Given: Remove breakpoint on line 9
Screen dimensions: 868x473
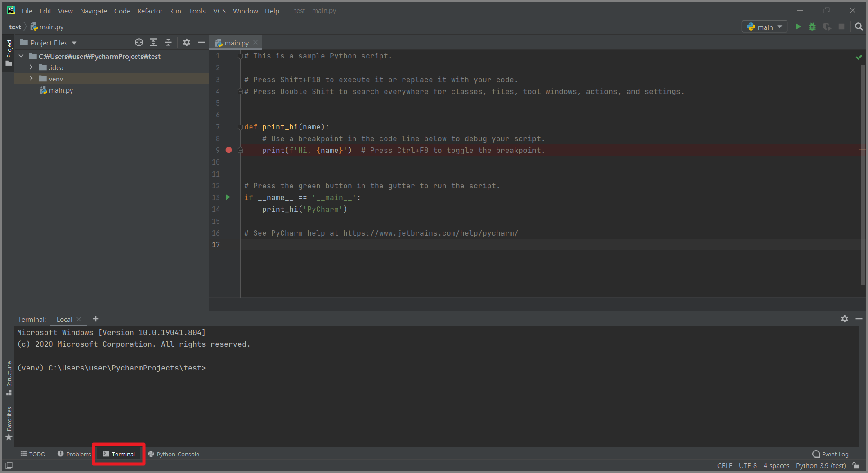Looking at the screenshot, I should tap(228, 150).
